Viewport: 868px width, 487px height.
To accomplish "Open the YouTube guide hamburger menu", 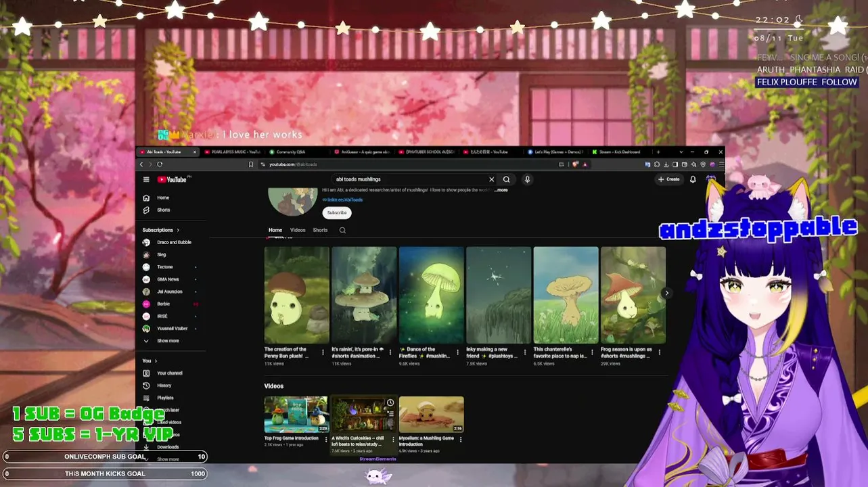I will coord(146,179).
